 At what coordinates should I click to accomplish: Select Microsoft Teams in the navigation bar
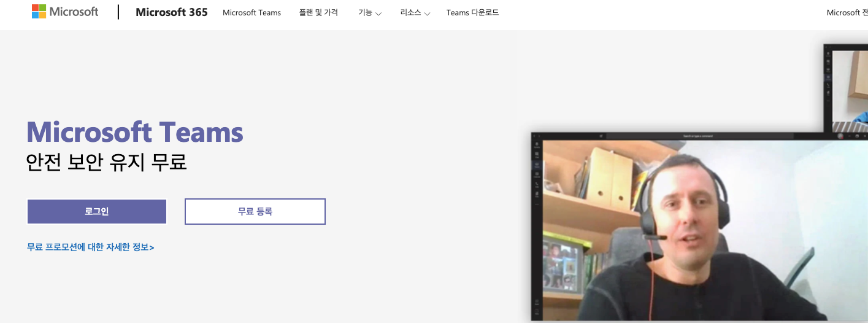click(x=252, y=13)
